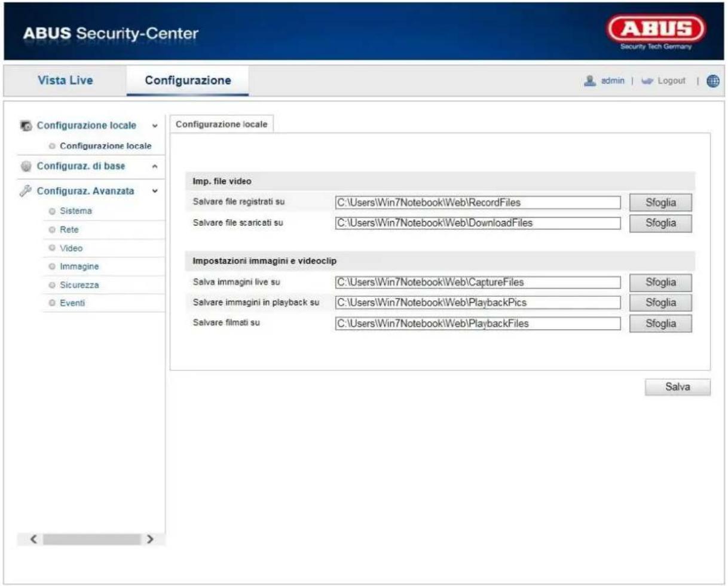The height and width of the screenshot is (586, 728).
Task: Click the Logout link
Action: 671,81
